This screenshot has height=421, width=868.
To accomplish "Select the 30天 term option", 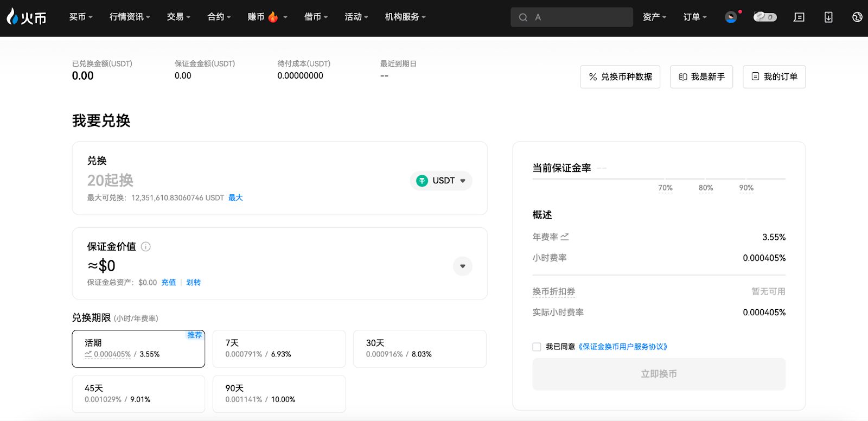I will tap(419, 349).
